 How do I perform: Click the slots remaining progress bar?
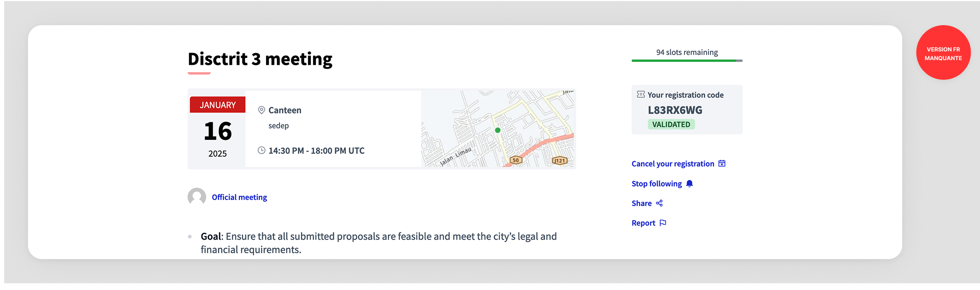coord(687,61)
